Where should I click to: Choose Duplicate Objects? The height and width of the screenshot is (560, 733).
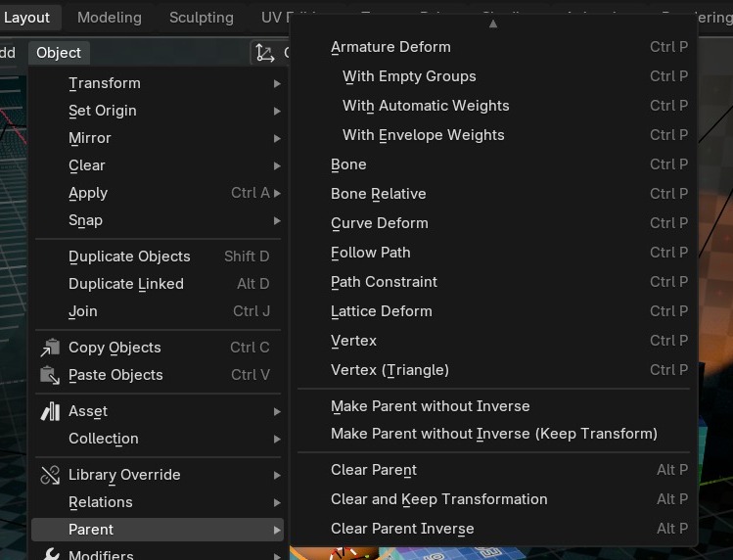pos(158,257)
